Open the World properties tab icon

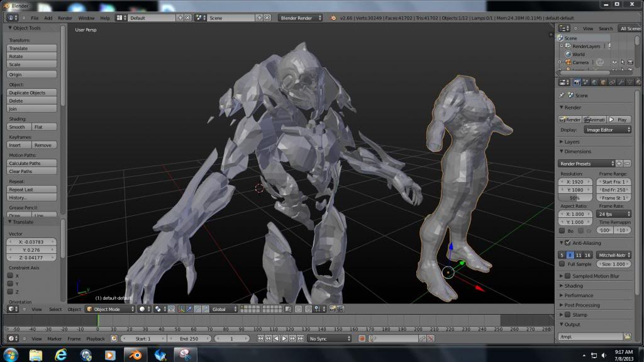click(595, 82)
